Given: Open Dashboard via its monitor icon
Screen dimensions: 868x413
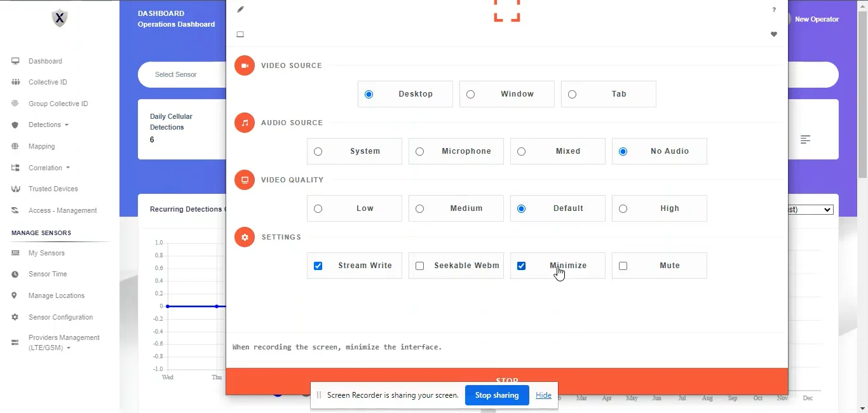Looking at the screenshot, I should click(15, 61).
